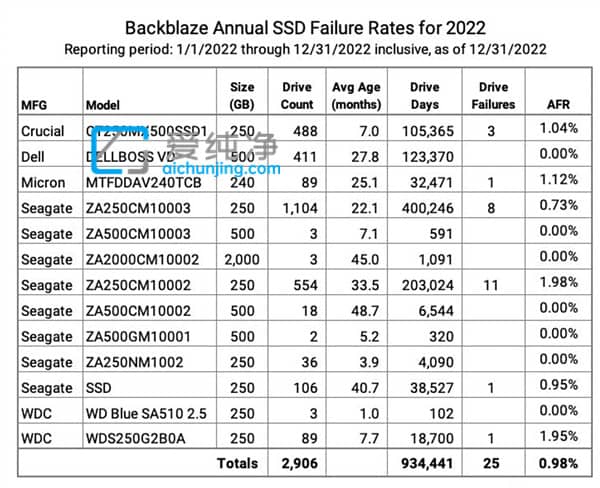Click the MFG column header
This screenshot has width=600, height=488.
34,105
